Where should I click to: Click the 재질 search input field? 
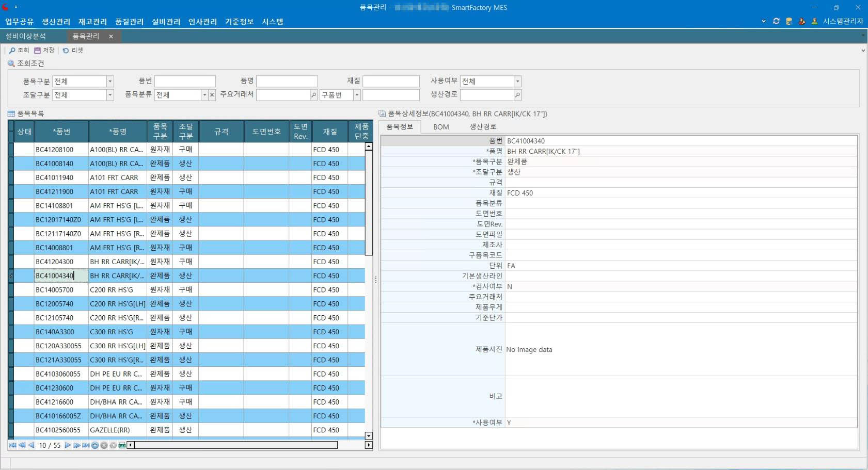pos(391,82)
